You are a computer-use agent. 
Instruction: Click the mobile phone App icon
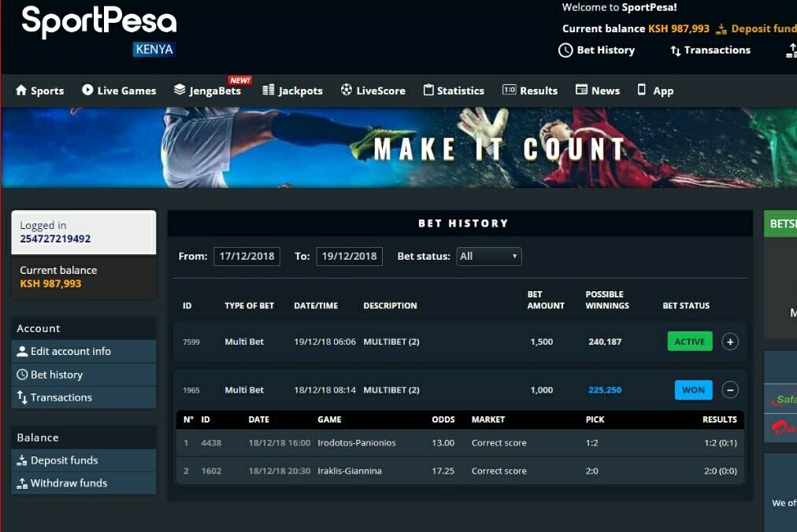click(x=642, y=90)
